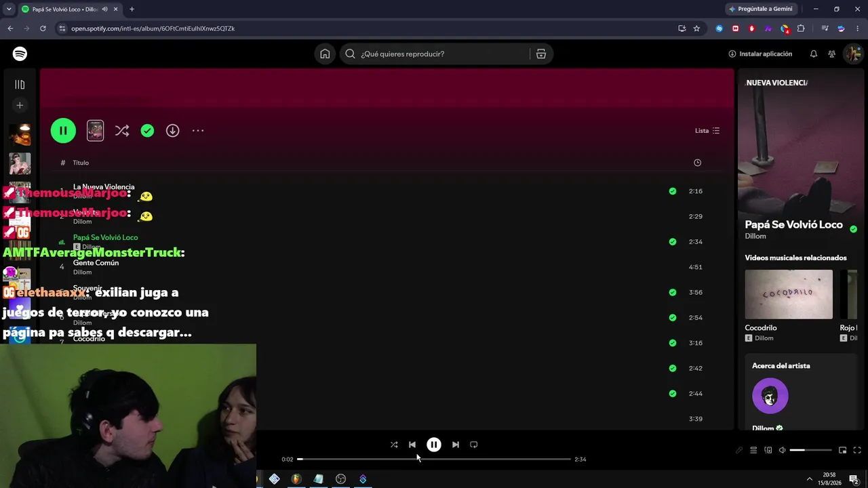Toggle repeat in the player bar
Screen dimensions: 868x488
coord(474,445)
